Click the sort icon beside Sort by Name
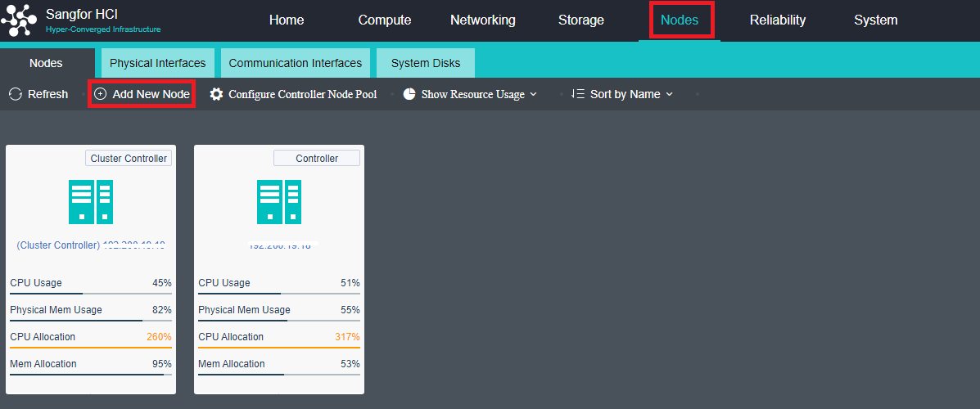Screen dimensions: 980x409 (x=578, y=94)
